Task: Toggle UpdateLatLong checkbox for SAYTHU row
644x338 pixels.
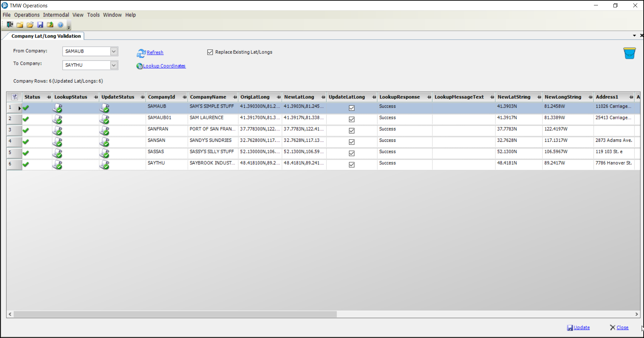Action: (x=352, y=165)
